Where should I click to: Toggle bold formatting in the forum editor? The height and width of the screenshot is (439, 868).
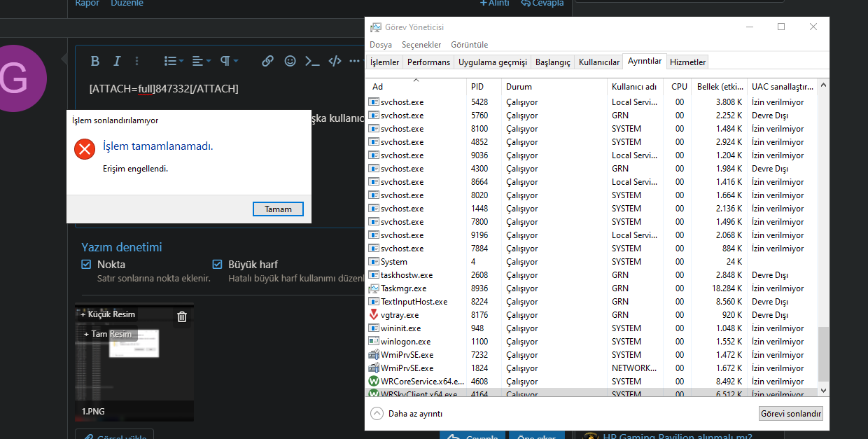click(95, 61)
